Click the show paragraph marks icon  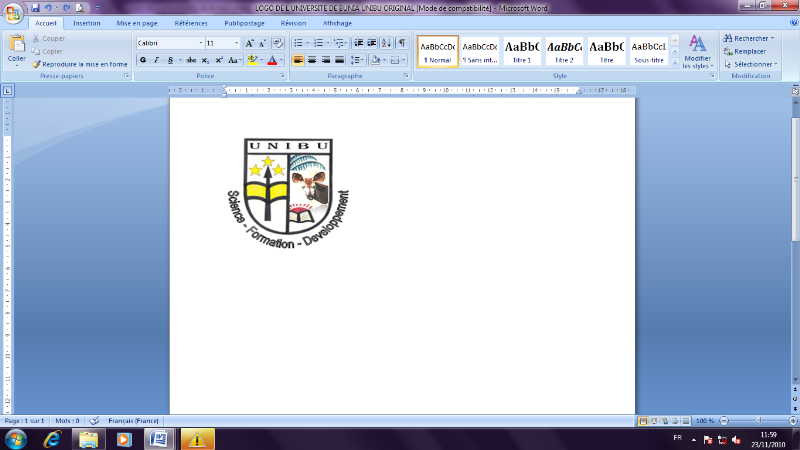point(402,43)
